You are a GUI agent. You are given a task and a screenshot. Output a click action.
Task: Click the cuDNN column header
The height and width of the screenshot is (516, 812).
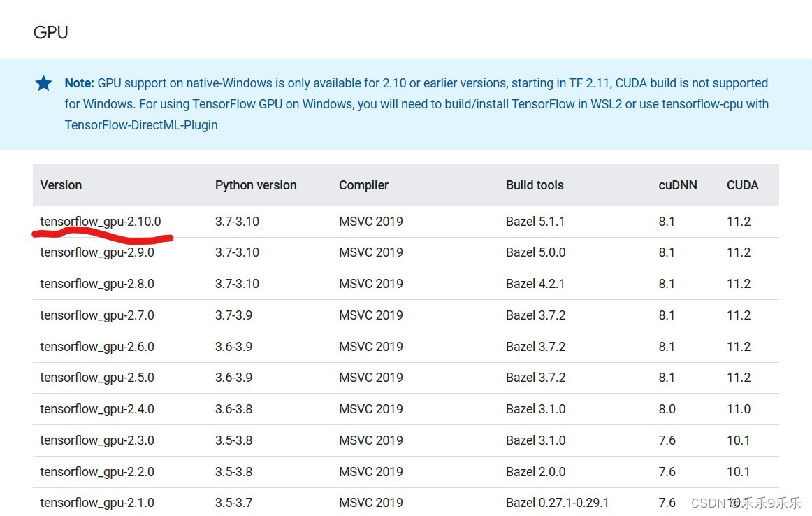coord(678,185)
